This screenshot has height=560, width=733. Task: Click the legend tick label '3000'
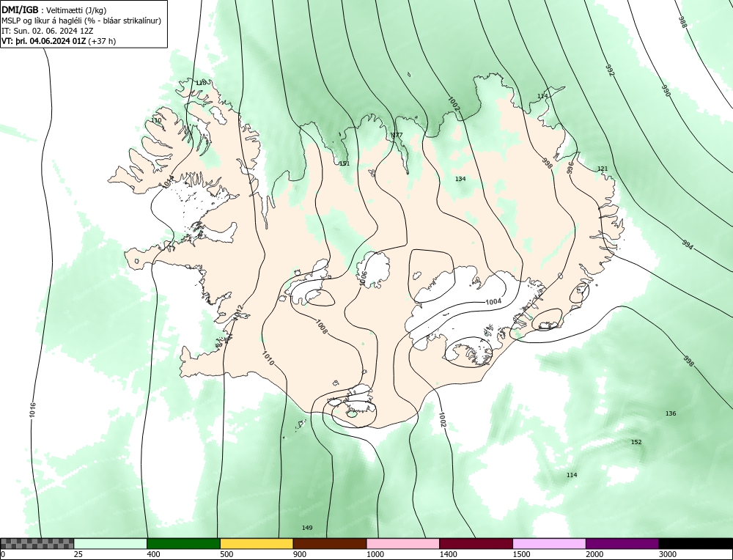(668, 554)
